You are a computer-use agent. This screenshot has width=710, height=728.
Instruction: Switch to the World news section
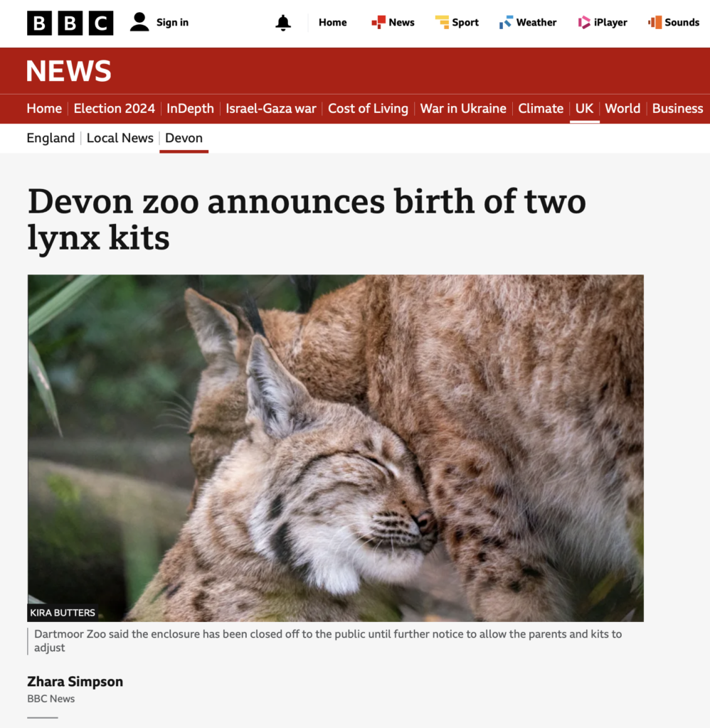(622, 109)
